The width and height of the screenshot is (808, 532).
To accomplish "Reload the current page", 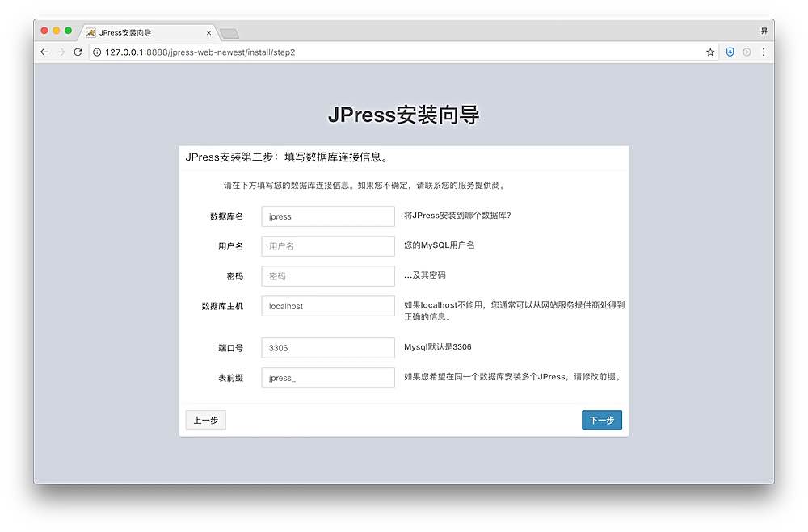I will coord(78,52).
